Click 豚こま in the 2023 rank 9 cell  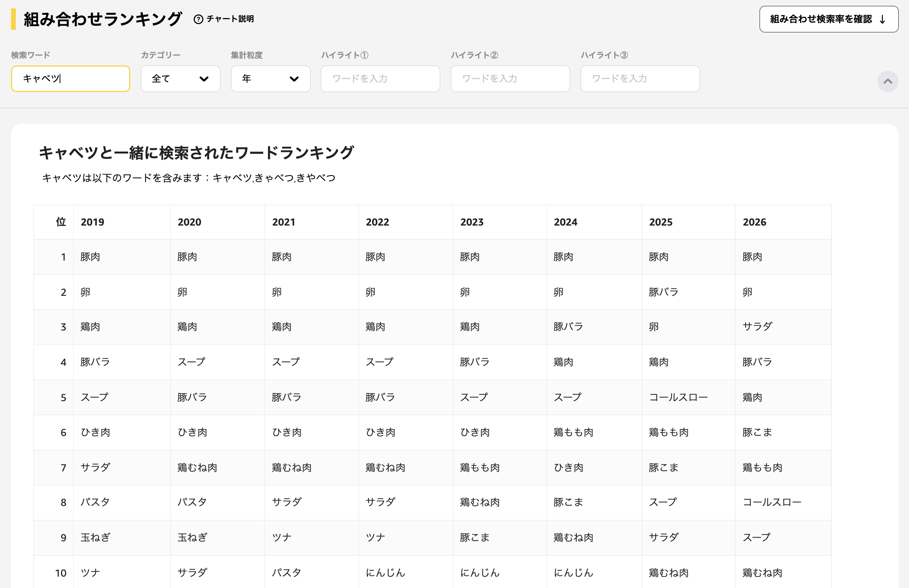pyautogui.click(x=474, y=538)
